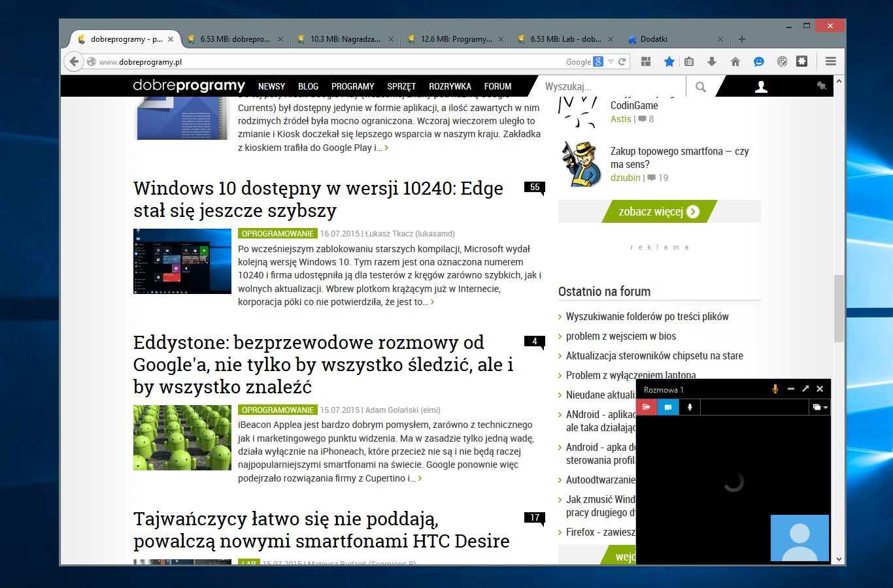893x588 pixels.
Task: Mute the microphone in Rozmowa 1
Action: click(690, 407)
